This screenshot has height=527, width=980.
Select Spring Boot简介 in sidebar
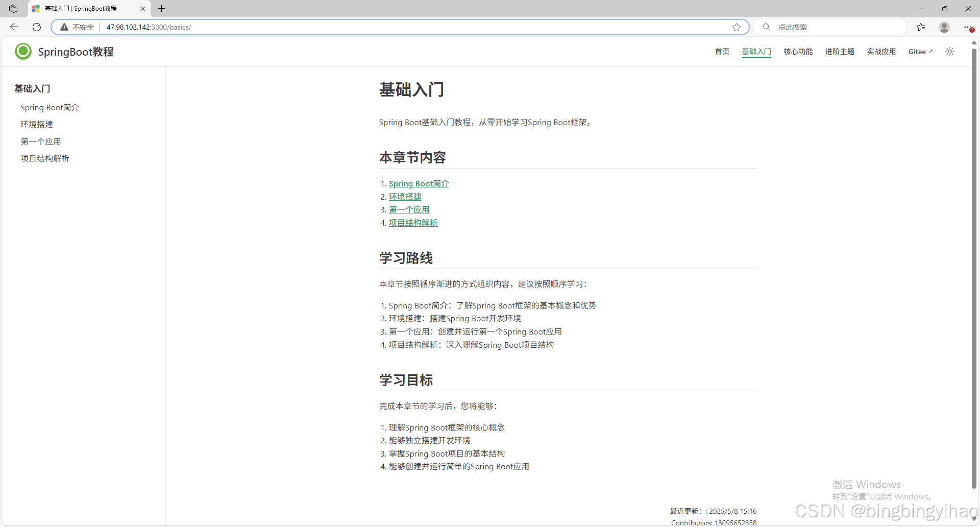point(50,107)
